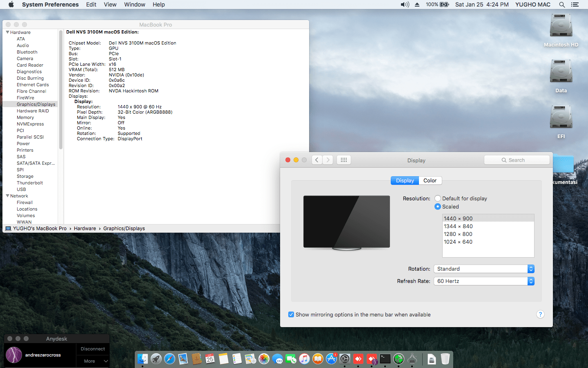The height and width of the screenshot is (368, 588).
Task: Open iTunes from the dock
Action: click(304, 359)
